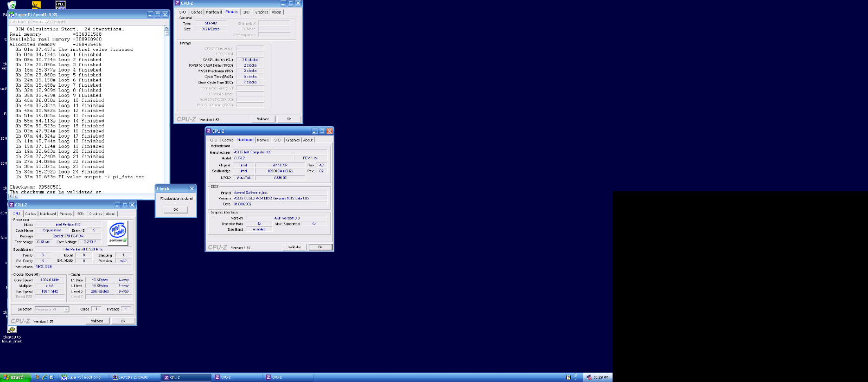
Task: Select the Caches tab in the Memory CPU-Z window
Action: pos(196,12)
